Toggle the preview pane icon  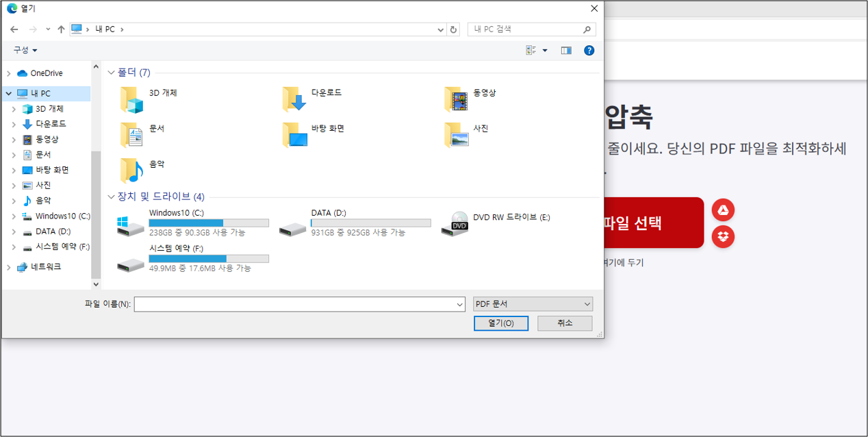[566, 50]
